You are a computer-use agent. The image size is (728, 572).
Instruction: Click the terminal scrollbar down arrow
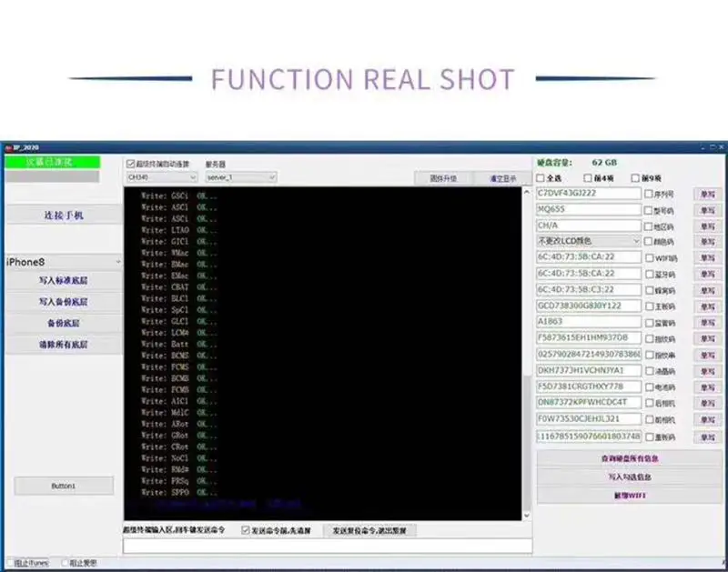pos(527,516)
